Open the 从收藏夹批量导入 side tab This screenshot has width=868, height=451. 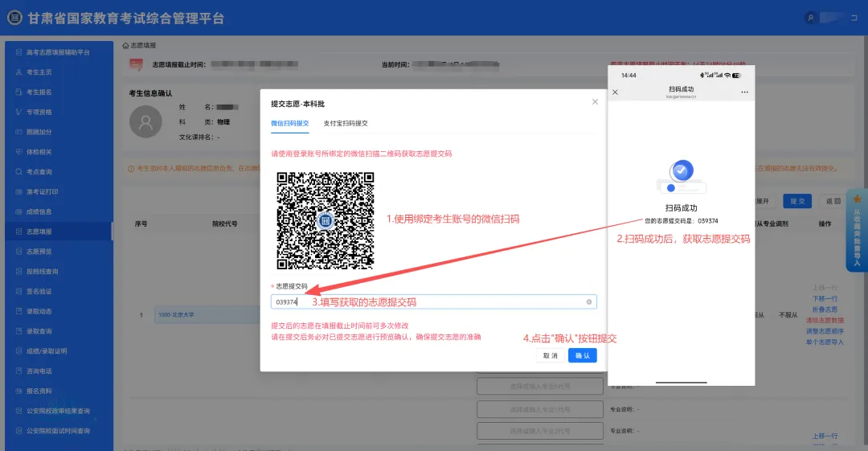coord(857,230)
